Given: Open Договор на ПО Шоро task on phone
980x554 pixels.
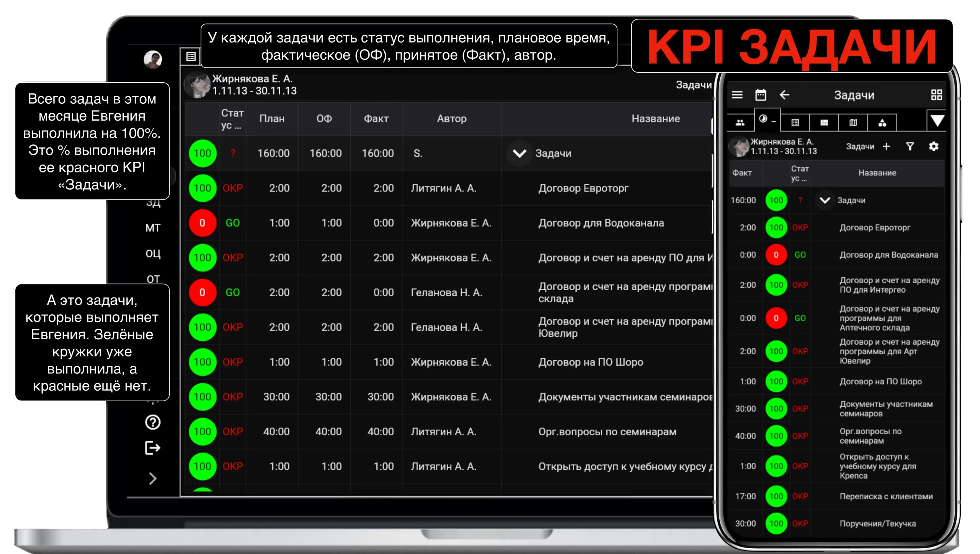Looking at the screenshot, I should coord(880,381).
